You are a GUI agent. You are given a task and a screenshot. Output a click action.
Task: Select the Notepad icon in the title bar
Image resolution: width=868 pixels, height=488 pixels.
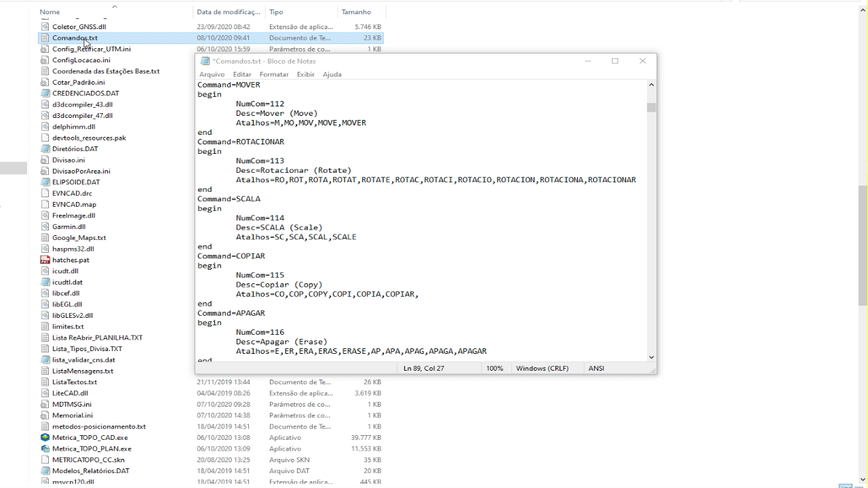(205, 61)
